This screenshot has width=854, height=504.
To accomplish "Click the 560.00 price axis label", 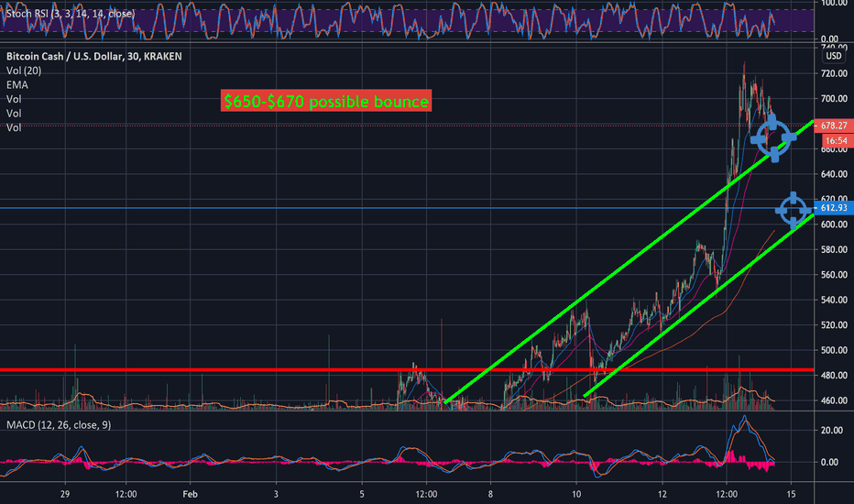I will pyautogui.click(x=835, y=275).
